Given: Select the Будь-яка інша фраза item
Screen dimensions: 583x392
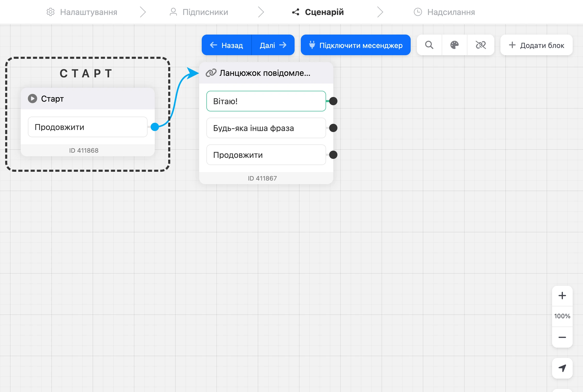Looking at the screenshot, I should point(266,128).
